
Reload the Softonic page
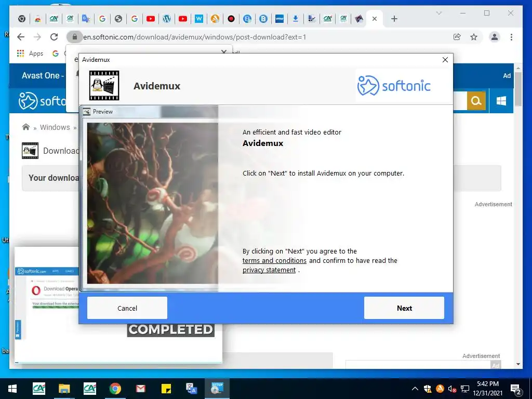coord(54,37)
